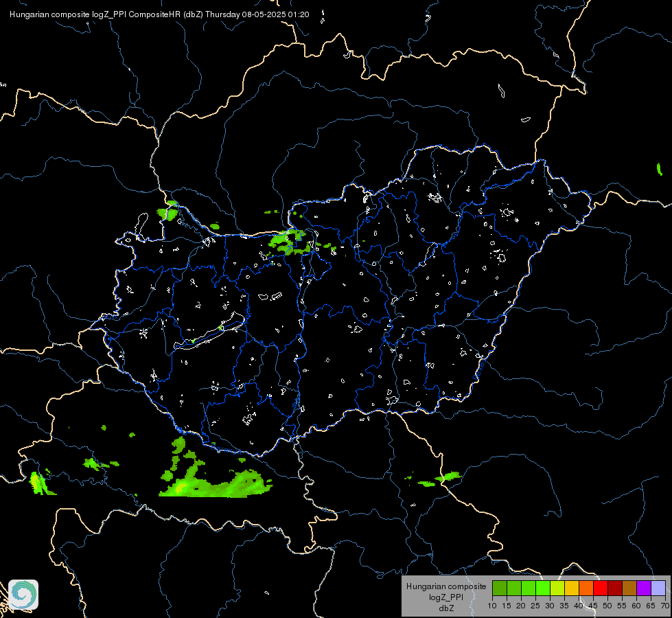This screenshot has height=618, width=672.
Task: Click 'Hungarian composite' in the legend
Action: (446, 586)
